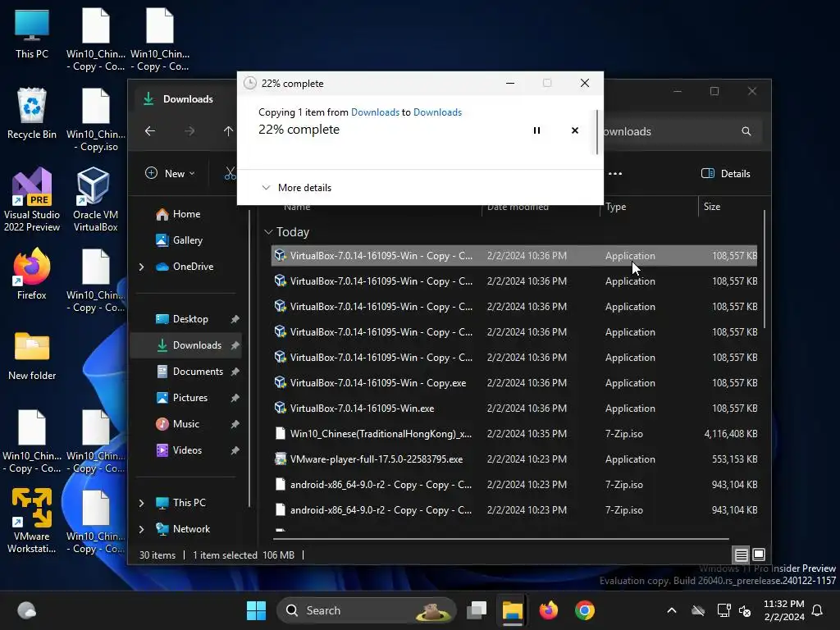Open the source Downloads link in copy dialog

point(375,112)
